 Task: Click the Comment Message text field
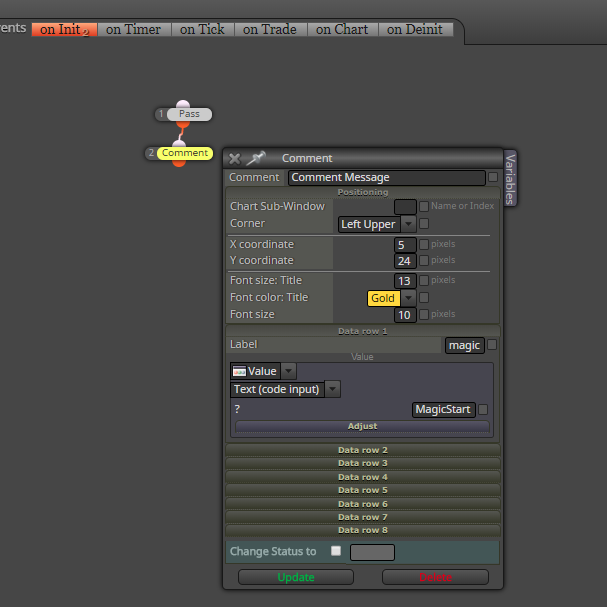[386, 177]
